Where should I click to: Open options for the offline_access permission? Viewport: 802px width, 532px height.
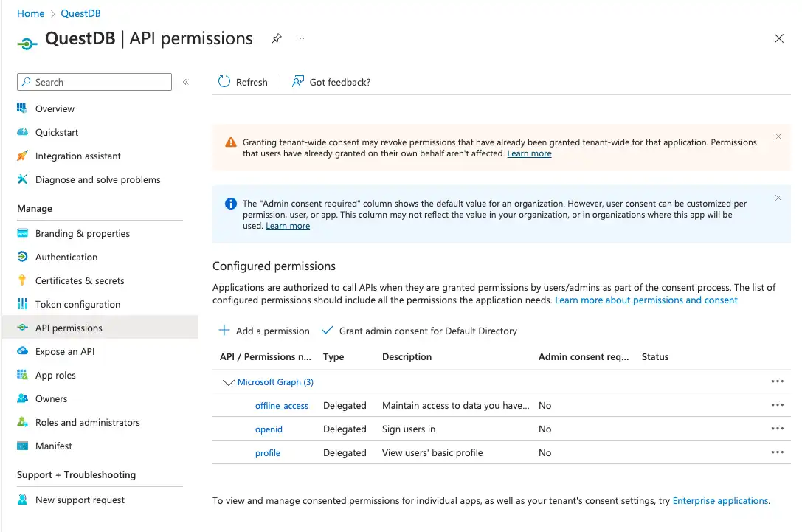[x=778, y=405]
